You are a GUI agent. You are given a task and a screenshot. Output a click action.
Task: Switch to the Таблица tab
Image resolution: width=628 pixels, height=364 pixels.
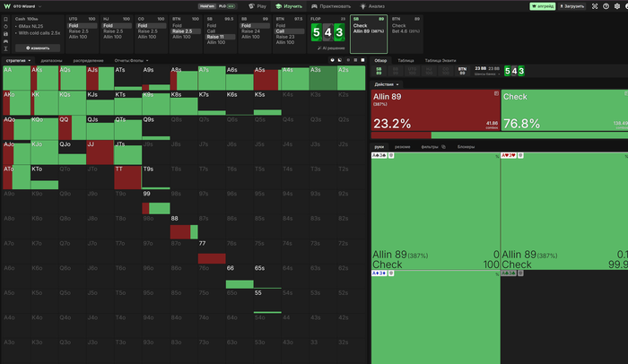tap(406, 60)
